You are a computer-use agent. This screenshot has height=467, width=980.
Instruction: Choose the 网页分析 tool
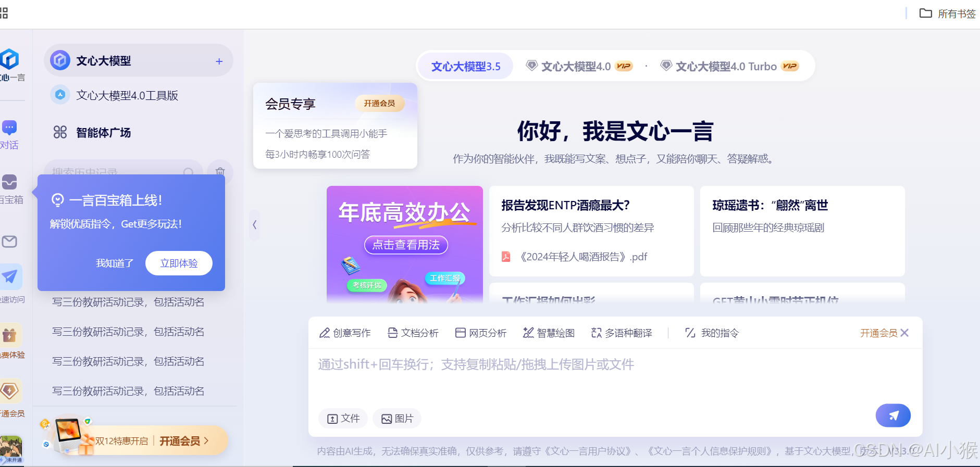[x=481, y=333]
